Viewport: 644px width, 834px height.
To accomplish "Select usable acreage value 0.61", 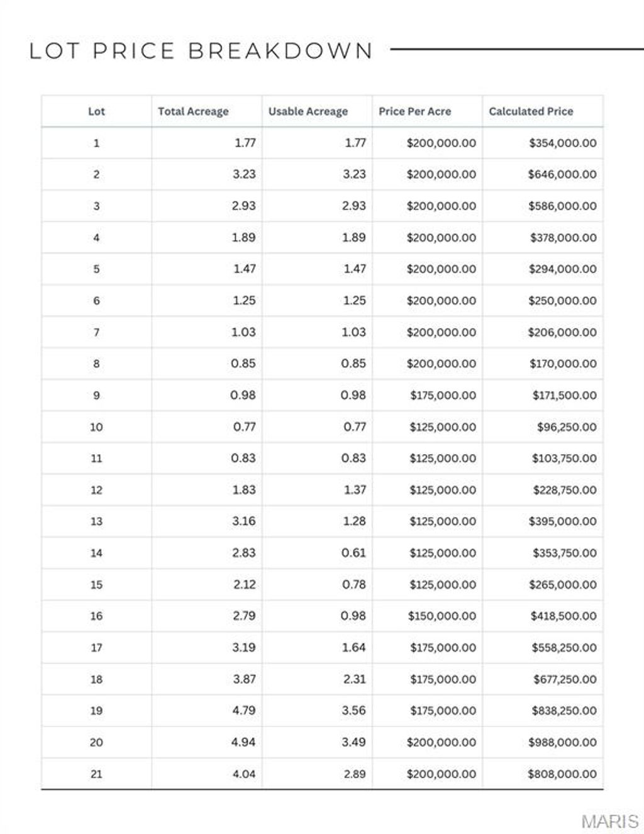I will coord(353,553).
